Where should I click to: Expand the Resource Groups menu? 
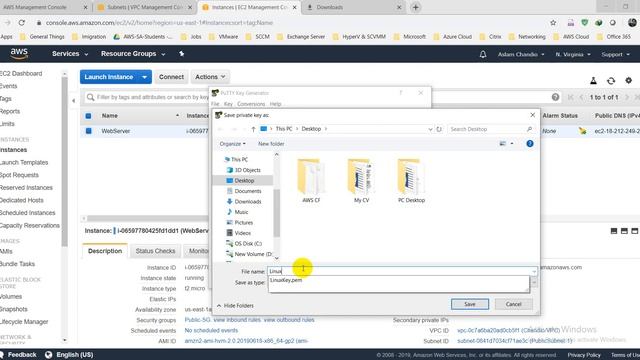tap(133, 53)
